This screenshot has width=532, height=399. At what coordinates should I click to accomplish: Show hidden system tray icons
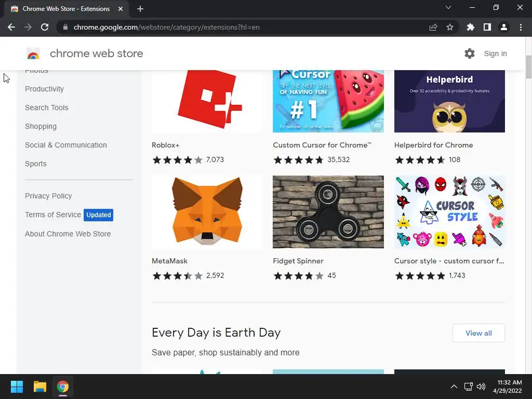[454, 387]
